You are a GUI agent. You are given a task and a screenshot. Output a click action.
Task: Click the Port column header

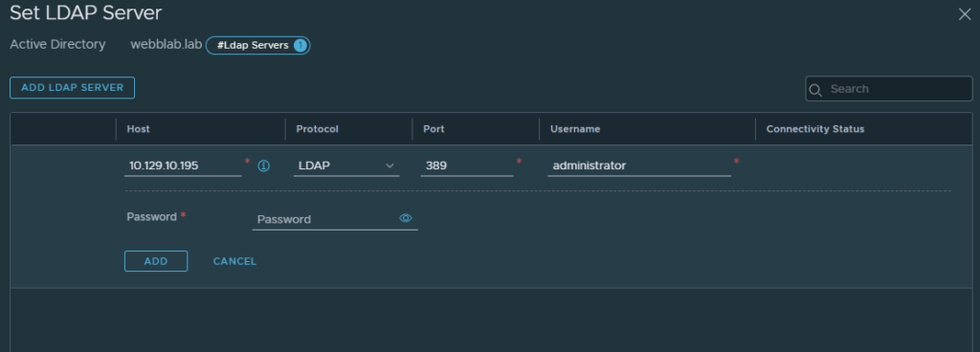pos(434,129)
